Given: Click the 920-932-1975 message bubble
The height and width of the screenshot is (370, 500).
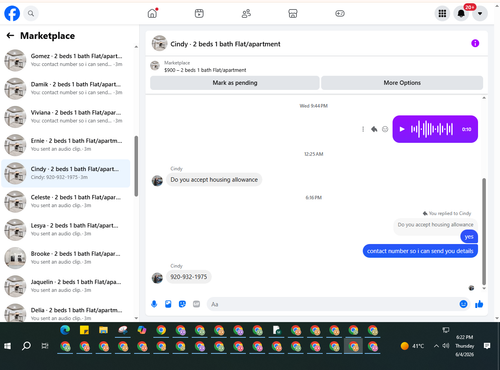Looking at the screenshot, I should [x=189, y=277].
